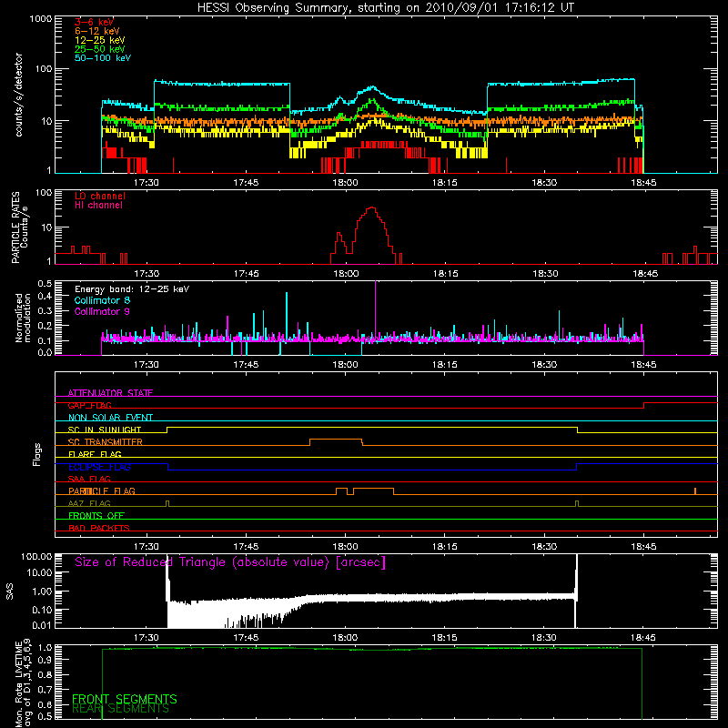
Task: Click the counts/s/detector axis label
Action: (18, 95)
